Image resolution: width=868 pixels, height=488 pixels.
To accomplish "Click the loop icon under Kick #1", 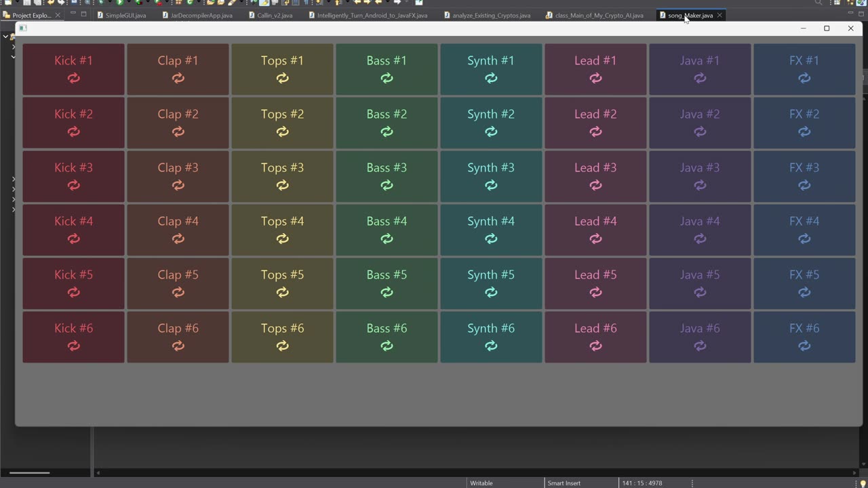I will (x=74, y=78).
